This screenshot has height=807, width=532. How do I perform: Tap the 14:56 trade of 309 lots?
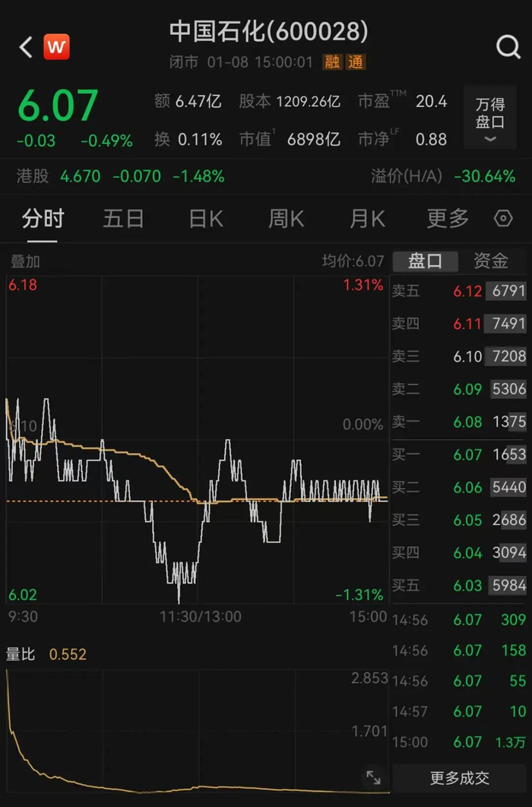point(459,619)
